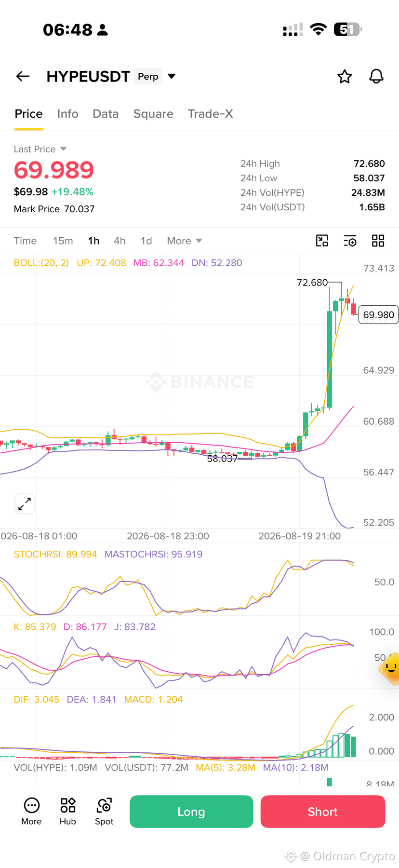Tap the 2026-08-19 21:00 time axis label
The height and width of the screenshot is (868, 399).
pos(299,536)
